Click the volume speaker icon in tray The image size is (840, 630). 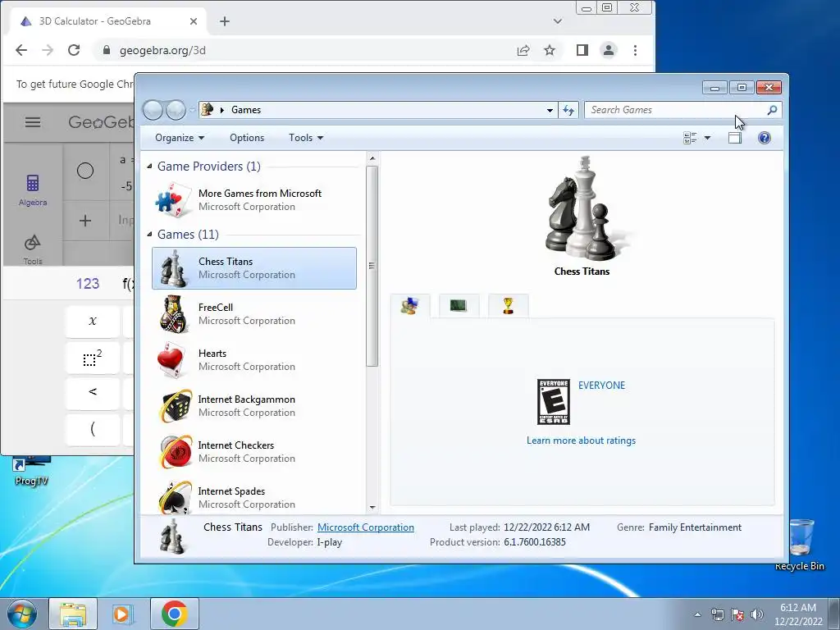coord(757,614)
